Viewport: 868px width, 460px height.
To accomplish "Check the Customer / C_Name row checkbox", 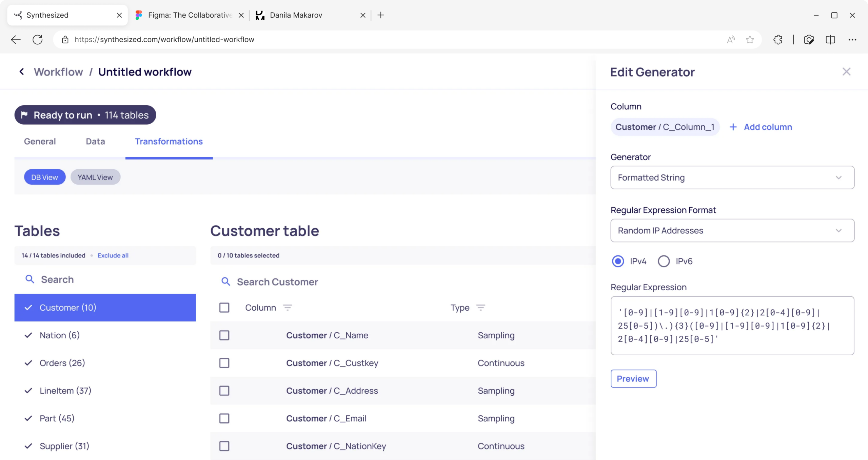I will [224, 335].
